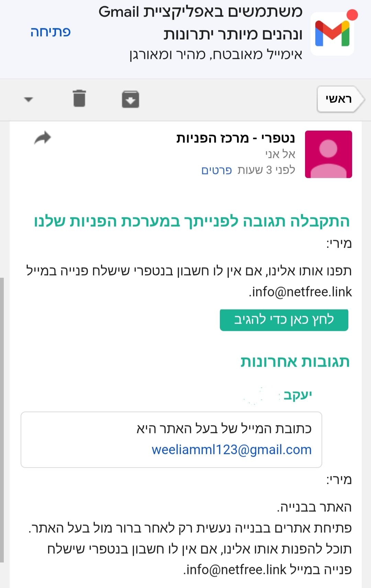Screen dimensions: 371x588
Task: Expand the more-options arrow in the toolbar
Action: click(29, 100)
